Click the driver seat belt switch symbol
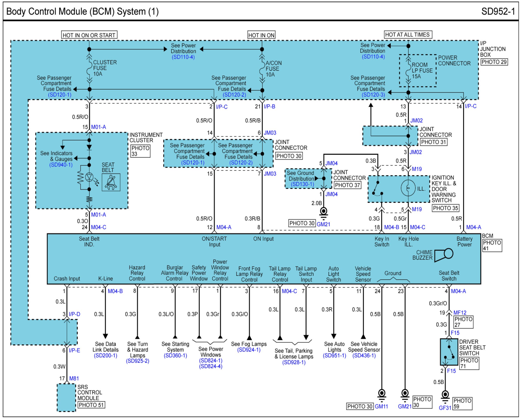 449,352
